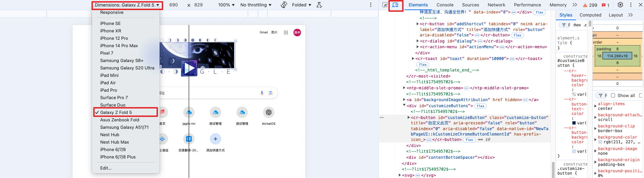The width and height of the screenshot is (644, 178).
Task: Expand the cr-toast element node
Action: click(x=413, y=59)
